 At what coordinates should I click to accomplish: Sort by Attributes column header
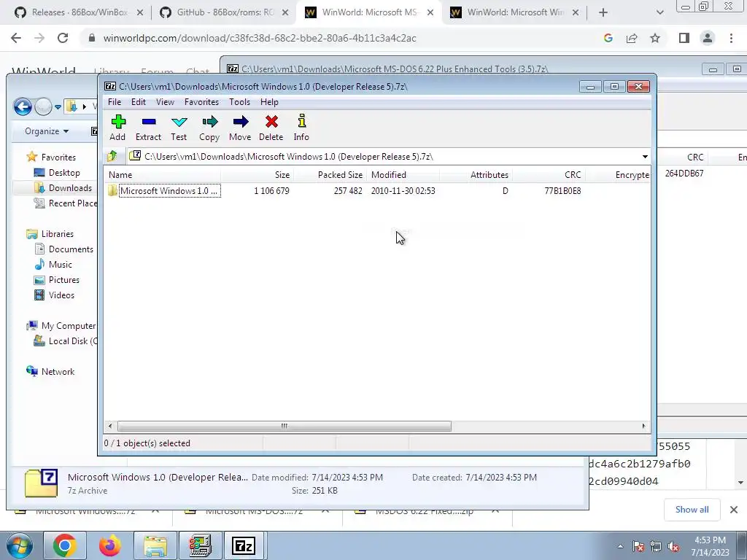coord(476,175)
